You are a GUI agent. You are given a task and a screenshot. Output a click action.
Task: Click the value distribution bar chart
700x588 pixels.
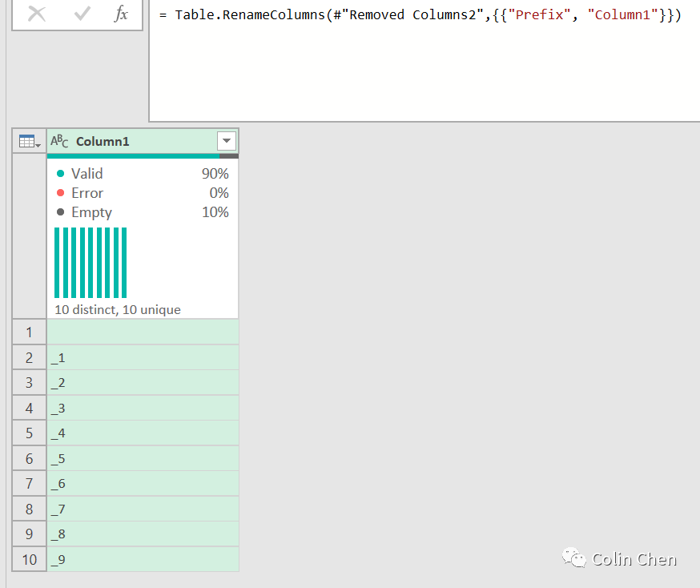coord(91,263)
